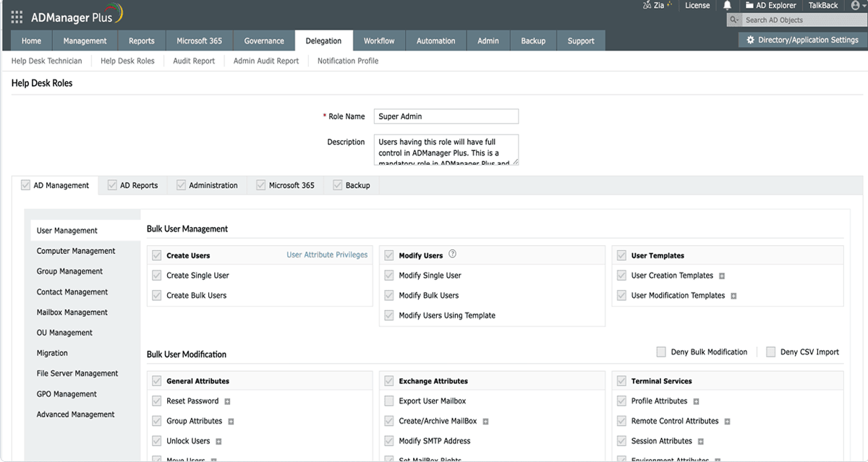This screenshot has width=868, height=462.
Task: Switch to the Reports tab
Action: coord(142,41)
